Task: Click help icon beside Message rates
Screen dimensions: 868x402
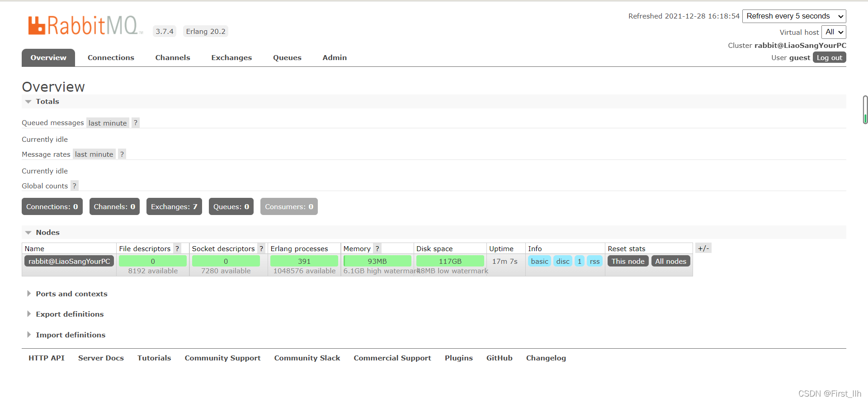Action: 122,154
